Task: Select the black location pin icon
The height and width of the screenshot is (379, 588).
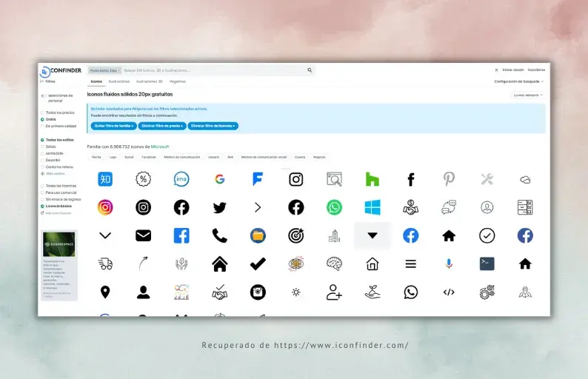Action: pos(105,292)
